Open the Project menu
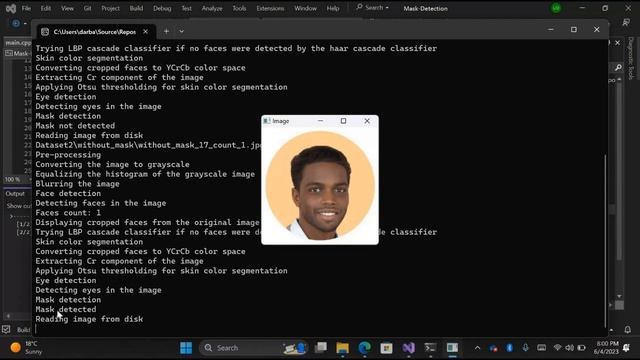Viewport: 640px width, 360px height. tap(110, 8)
